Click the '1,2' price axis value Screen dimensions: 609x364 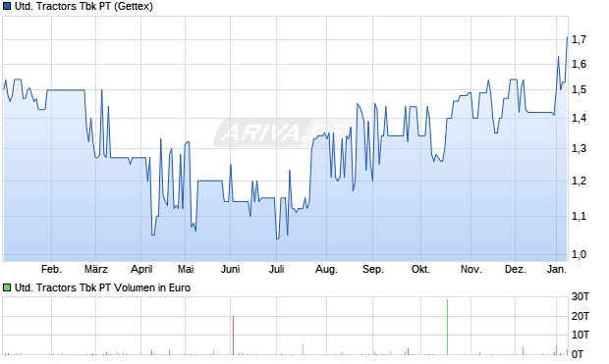pos(579,181)
